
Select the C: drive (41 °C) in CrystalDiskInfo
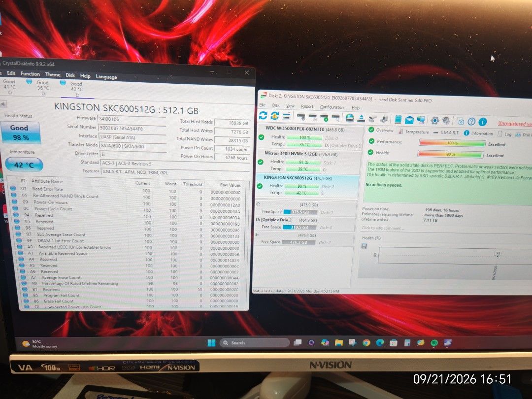(9, 87)
